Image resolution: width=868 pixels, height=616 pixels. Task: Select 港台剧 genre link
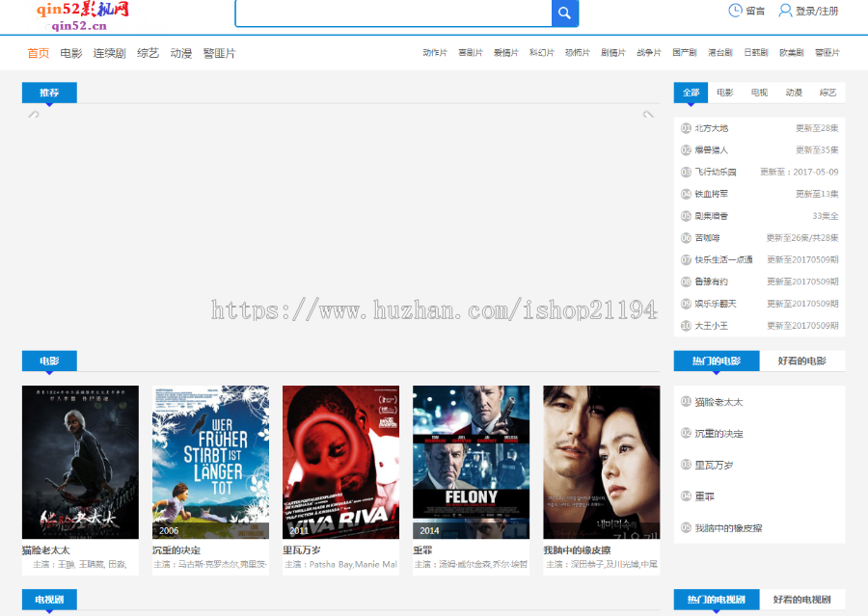(720, 53)
